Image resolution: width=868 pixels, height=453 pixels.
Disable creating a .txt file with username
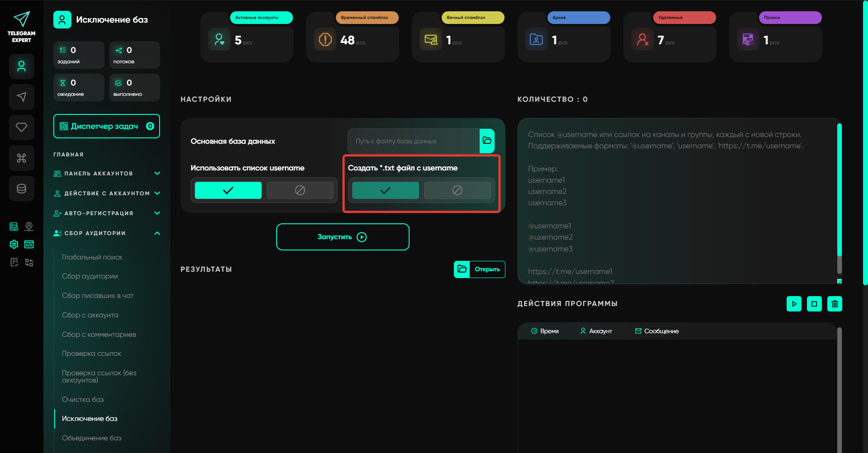click(x=457, y=190)
